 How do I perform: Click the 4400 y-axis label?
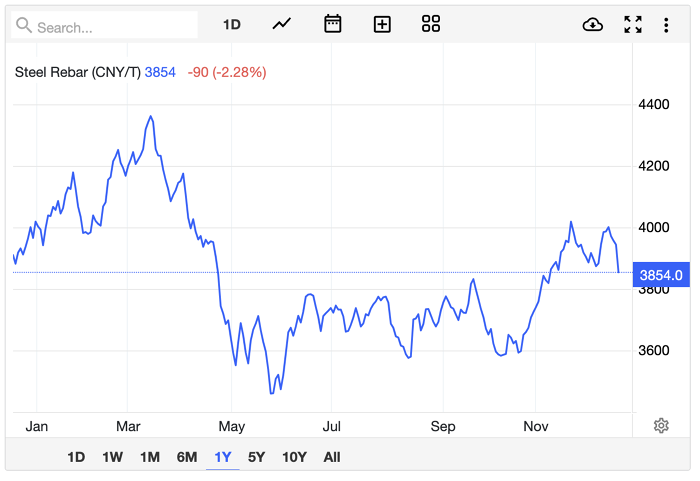tap(654, 105)
